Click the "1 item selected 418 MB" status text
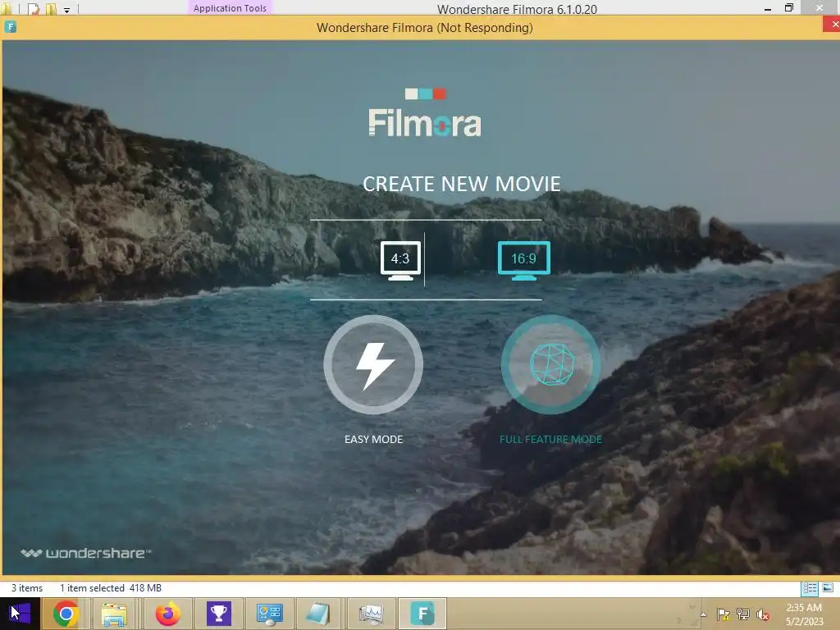The height and width of the screenshot is (630, 840). click(111, 588)
